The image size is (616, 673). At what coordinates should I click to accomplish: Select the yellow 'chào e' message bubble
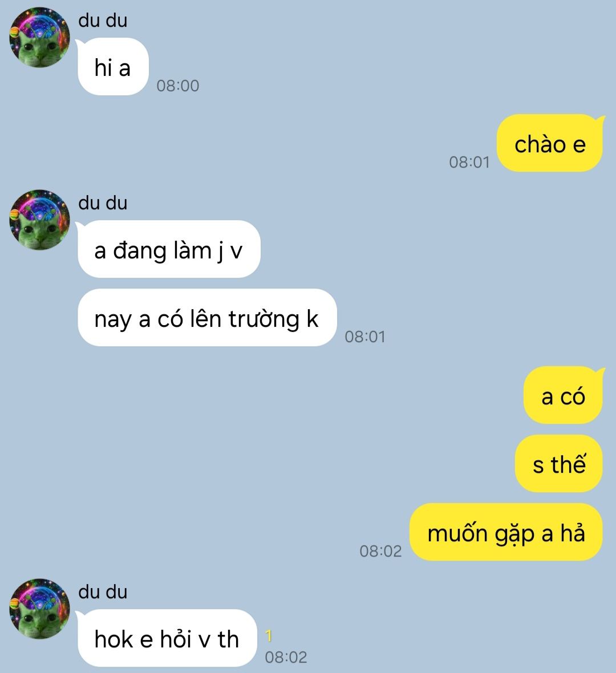[550, 143]
